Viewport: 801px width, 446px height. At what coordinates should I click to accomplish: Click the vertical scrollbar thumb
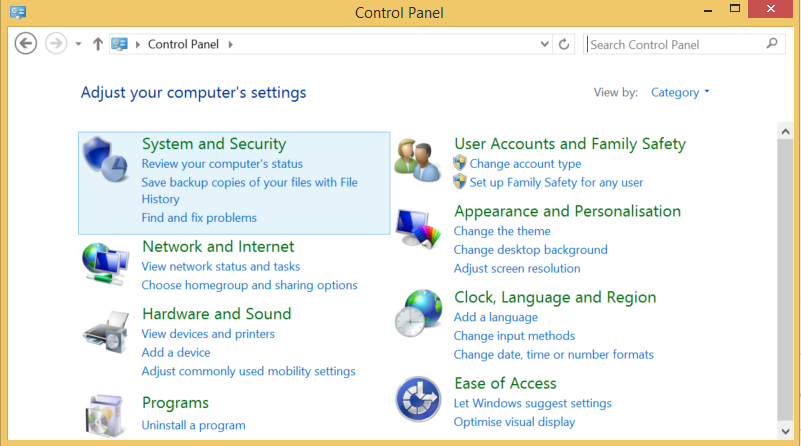(785, 279)
